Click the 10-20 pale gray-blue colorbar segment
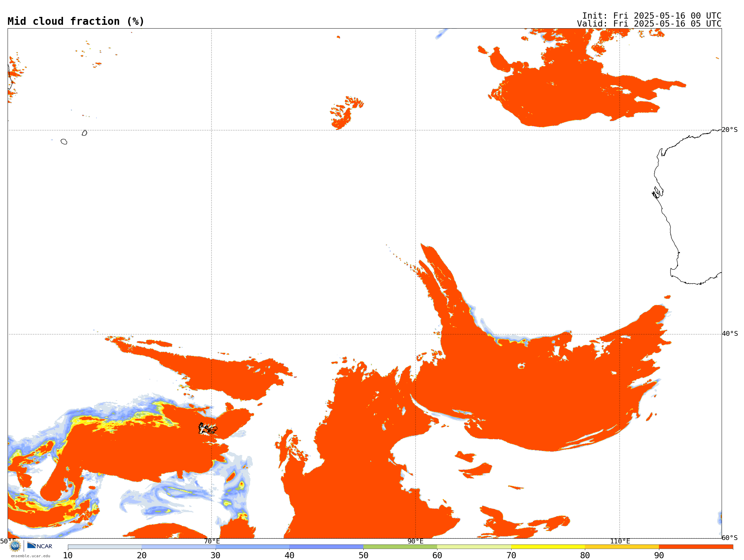Viewport: 744px width, 560px height. [x=105, y=547]
